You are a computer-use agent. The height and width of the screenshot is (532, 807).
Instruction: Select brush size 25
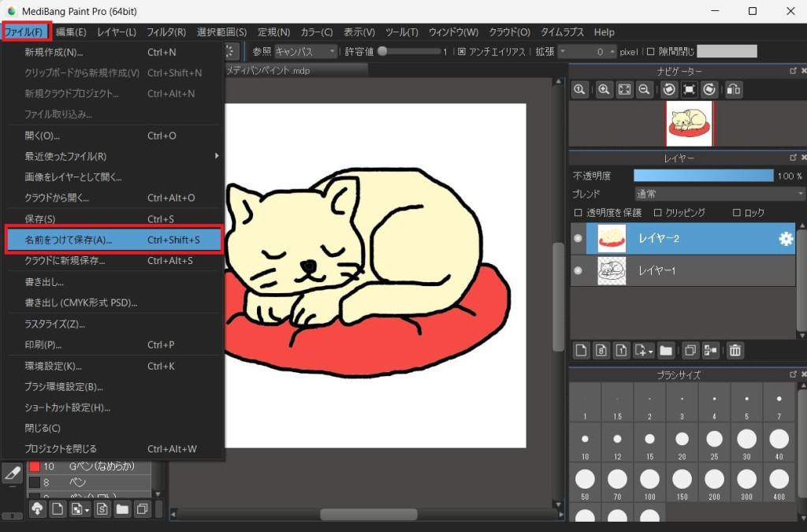(714, 442)
